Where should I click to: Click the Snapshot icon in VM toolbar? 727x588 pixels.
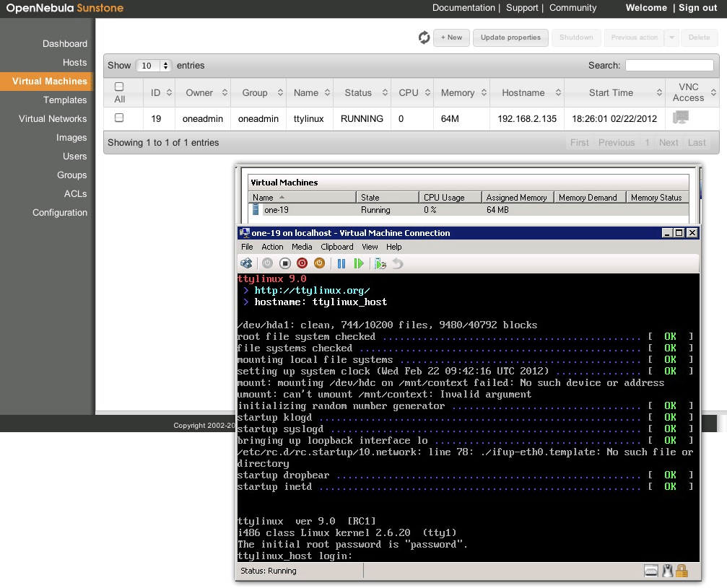[x=380, y=263]
